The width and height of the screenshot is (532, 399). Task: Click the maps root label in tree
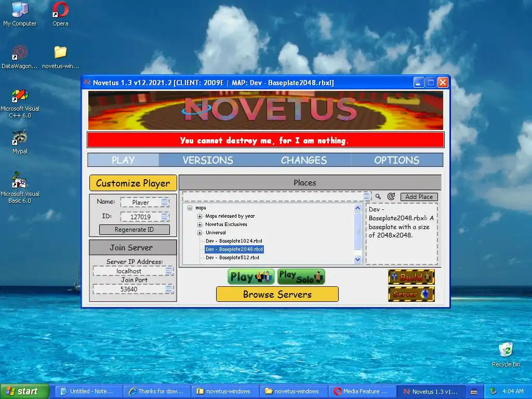(201, 208)
